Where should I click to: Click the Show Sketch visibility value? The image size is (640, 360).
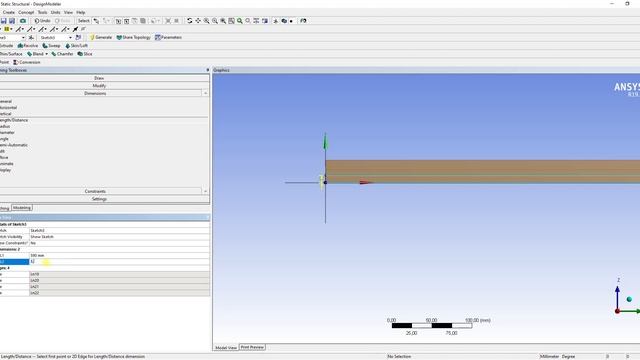tap(119, 237)
